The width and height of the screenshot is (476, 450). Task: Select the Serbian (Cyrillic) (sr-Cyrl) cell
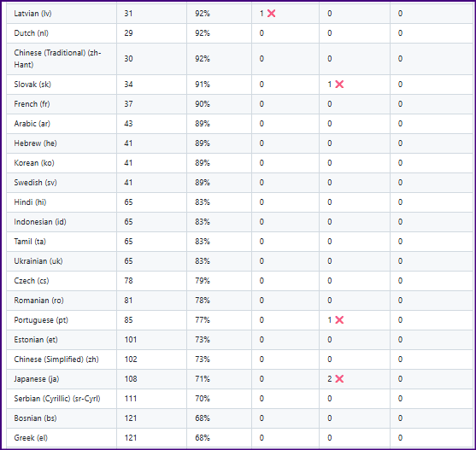click(x=62, y=399)
